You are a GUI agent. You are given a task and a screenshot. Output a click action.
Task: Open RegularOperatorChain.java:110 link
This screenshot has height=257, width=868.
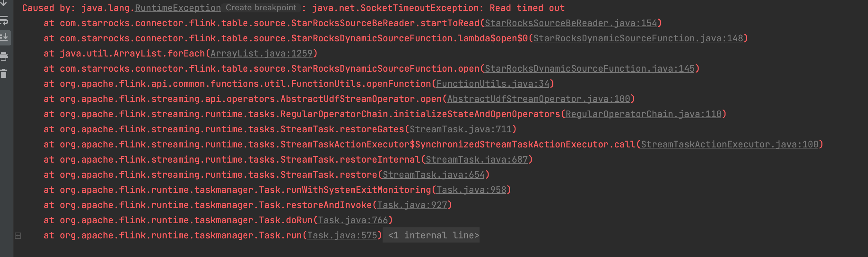644,114
